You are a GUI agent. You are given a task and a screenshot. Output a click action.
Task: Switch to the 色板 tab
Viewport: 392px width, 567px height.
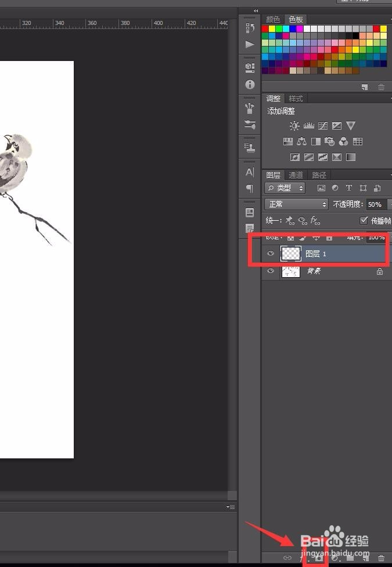pyautogui.click(x=296, y=19)
